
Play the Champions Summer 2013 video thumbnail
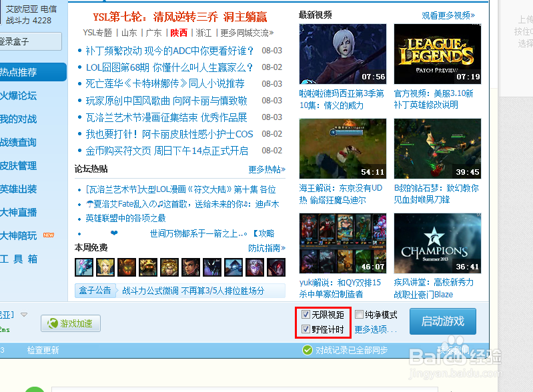click(438, 243)
